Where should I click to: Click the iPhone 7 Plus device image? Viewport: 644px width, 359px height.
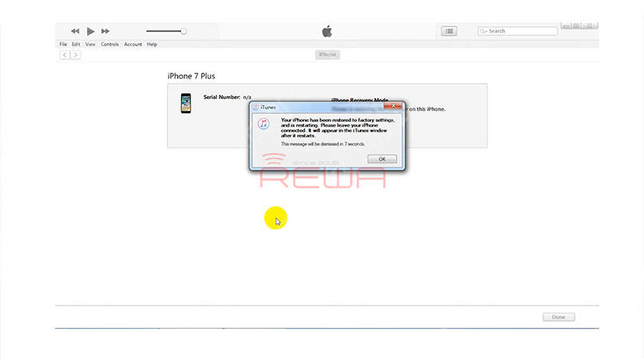tap(186, 103)
